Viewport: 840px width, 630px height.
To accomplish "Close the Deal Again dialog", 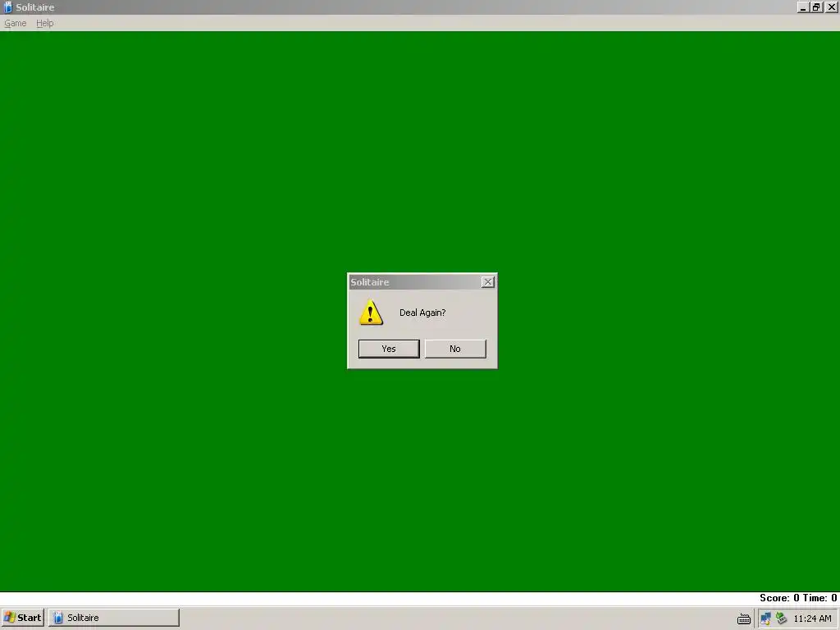I will tap(487, 282).
